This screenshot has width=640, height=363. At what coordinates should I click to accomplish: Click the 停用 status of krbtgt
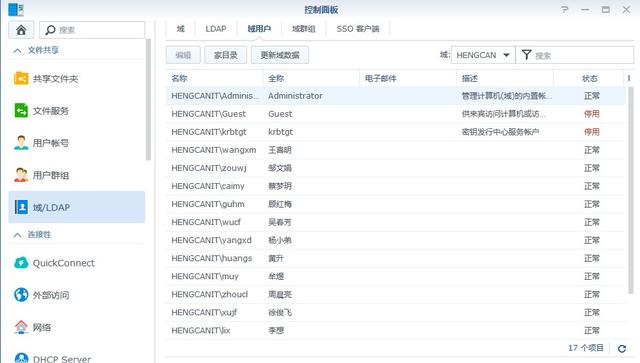591,132
